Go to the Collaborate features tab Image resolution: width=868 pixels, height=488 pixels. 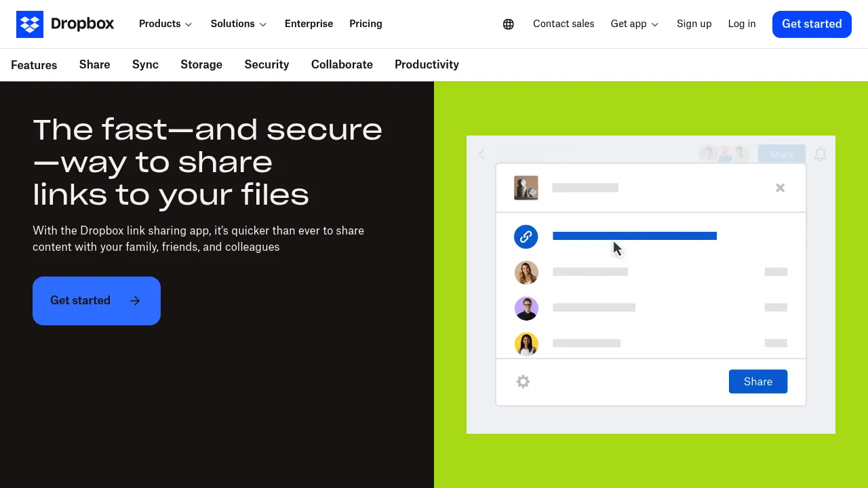pyautogui.click(x=342, y=64)
